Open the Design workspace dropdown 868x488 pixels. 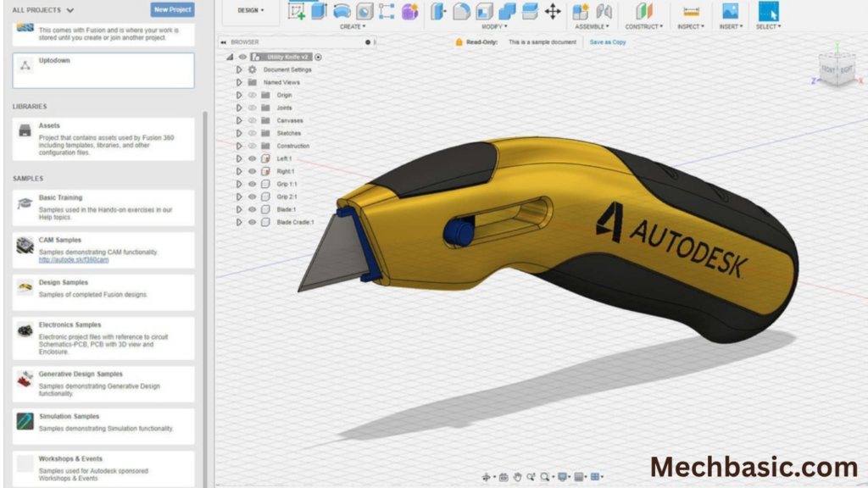click(251, 10)
